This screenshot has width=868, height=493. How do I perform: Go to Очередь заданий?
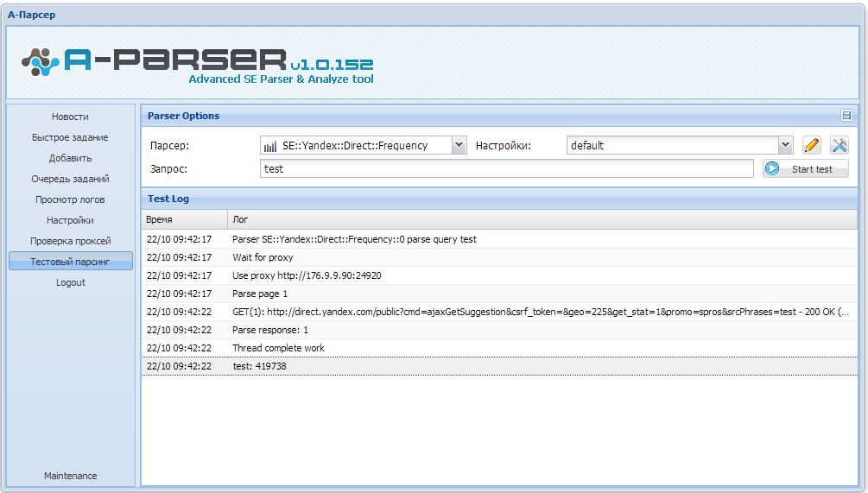pyautogui.click(x=70, y=179)
